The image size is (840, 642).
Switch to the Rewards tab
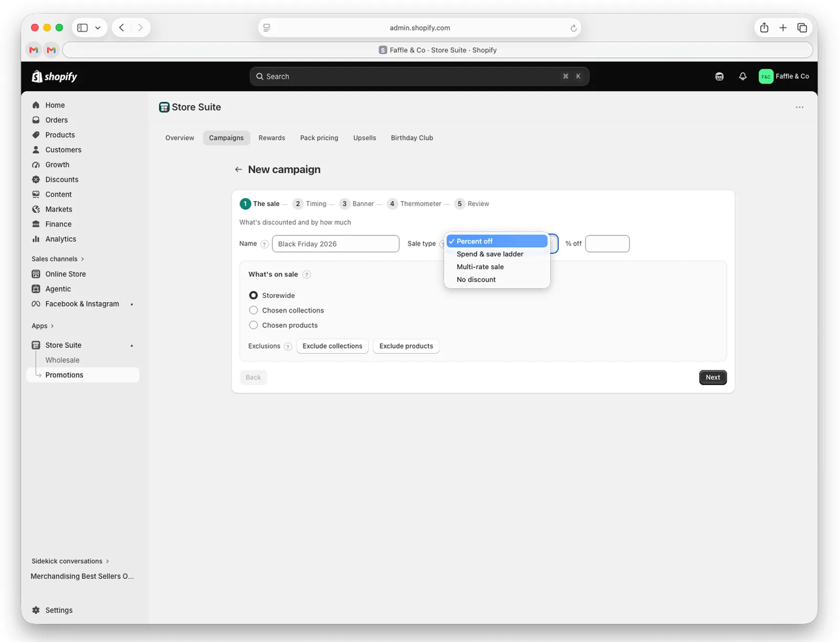[x=272, y=138]
